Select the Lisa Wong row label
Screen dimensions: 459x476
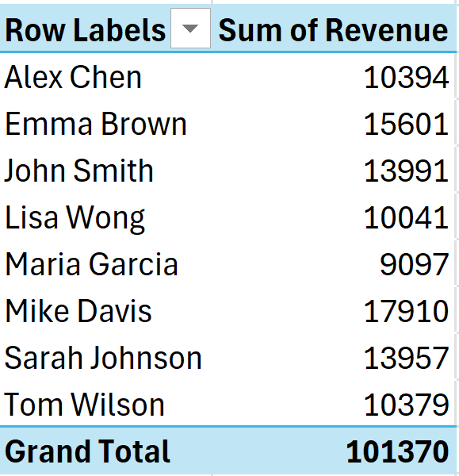click(75, 218)
